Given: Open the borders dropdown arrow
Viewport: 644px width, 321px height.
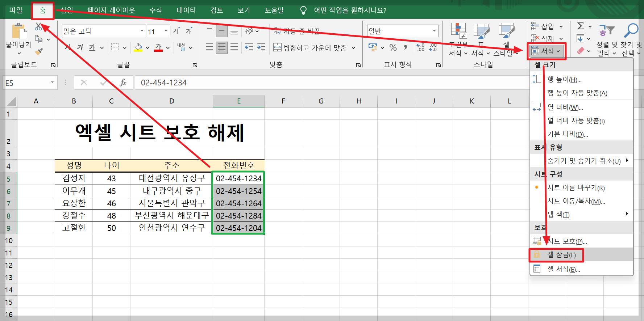Looking at the screenshot, I should (x=125, y=48).
